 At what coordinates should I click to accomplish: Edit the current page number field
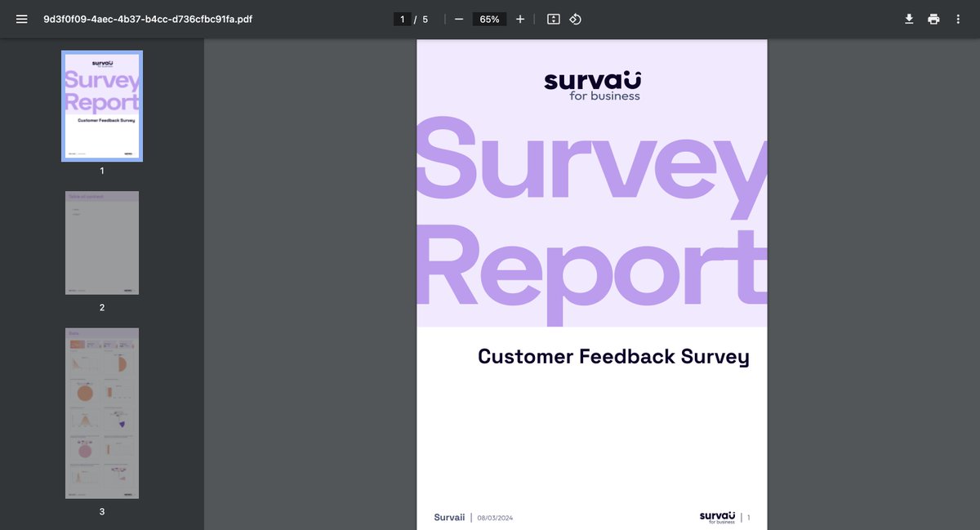click(402, 19)
